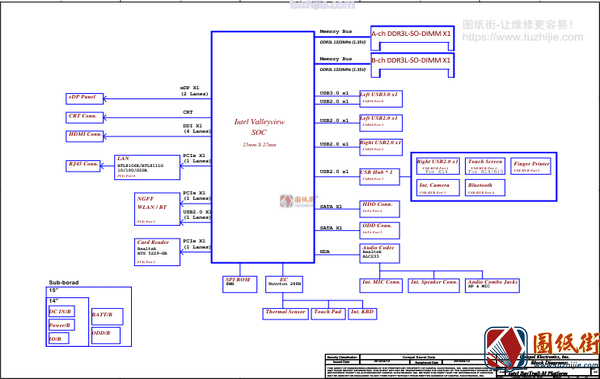
Task: Select the DC IN/B sub-board block
Action: [62, 311]
